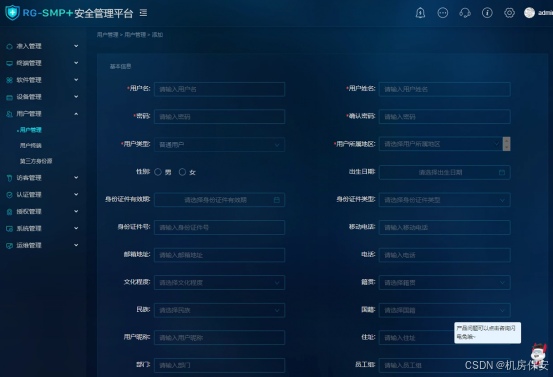553x377 pixels.
Task: Click the 认证管理 sidebar icon
Action: click(x=10, y=195)
